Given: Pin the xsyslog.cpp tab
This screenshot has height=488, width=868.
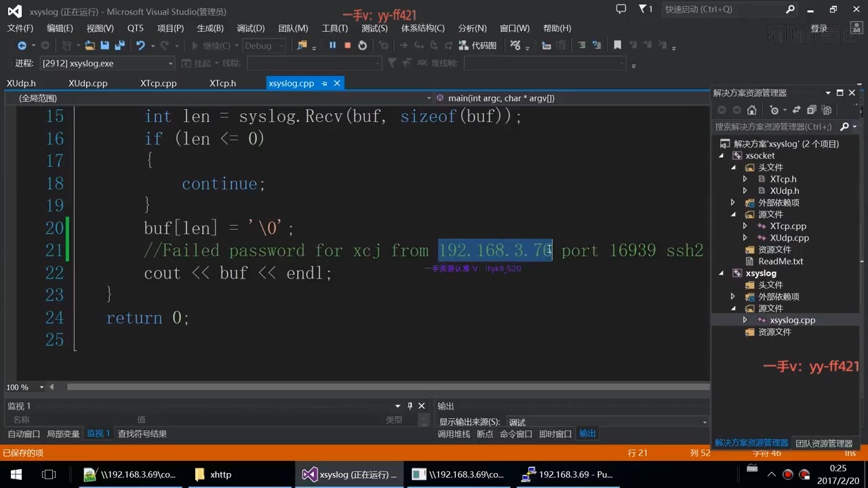Looking at the screenshot, I should coord(325,83).
